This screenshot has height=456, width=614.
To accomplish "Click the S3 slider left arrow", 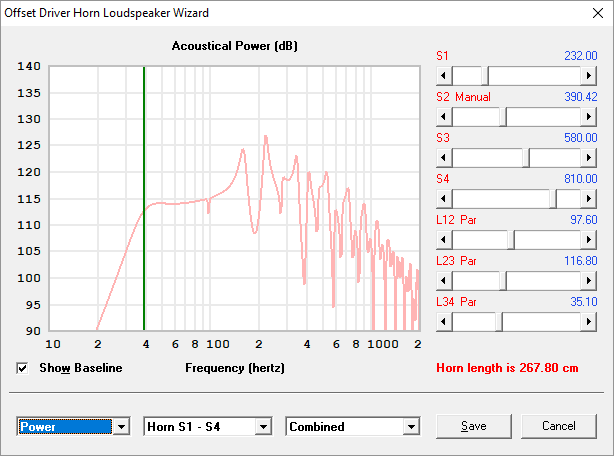I will coord(444,158).
